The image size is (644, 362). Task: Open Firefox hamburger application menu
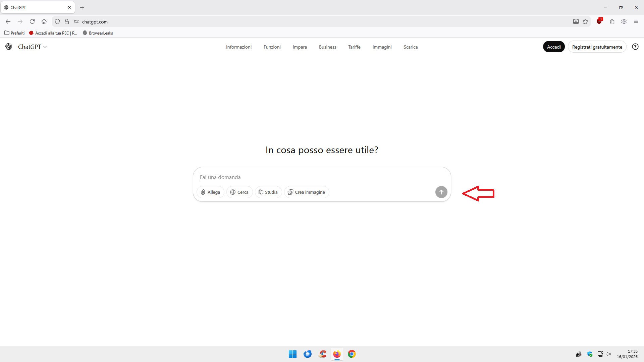coord(636,21)
